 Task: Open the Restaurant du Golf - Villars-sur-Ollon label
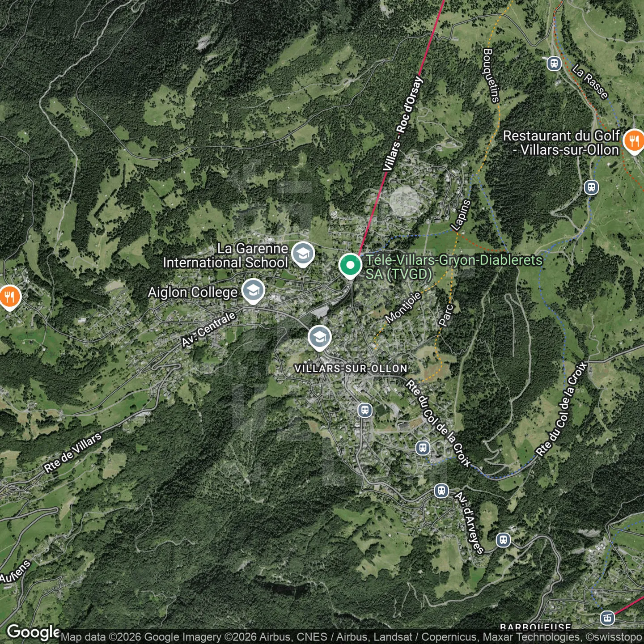point(561,142)
